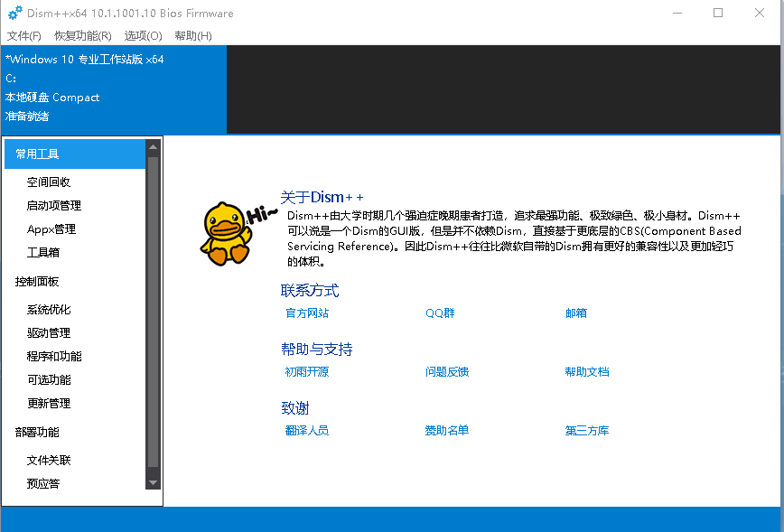The image size is (784, 532).
Task: Open the 文件(F) menu
Action: (24, 36)
